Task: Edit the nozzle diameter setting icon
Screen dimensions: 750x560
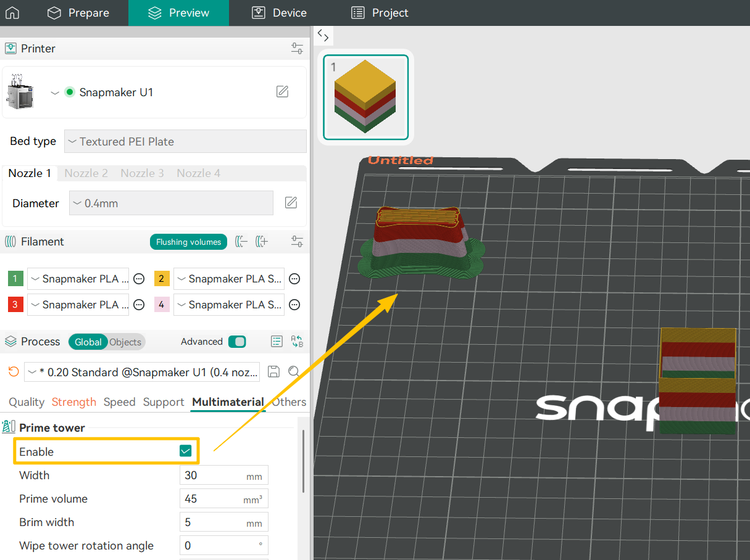Action: click(291, 203)
